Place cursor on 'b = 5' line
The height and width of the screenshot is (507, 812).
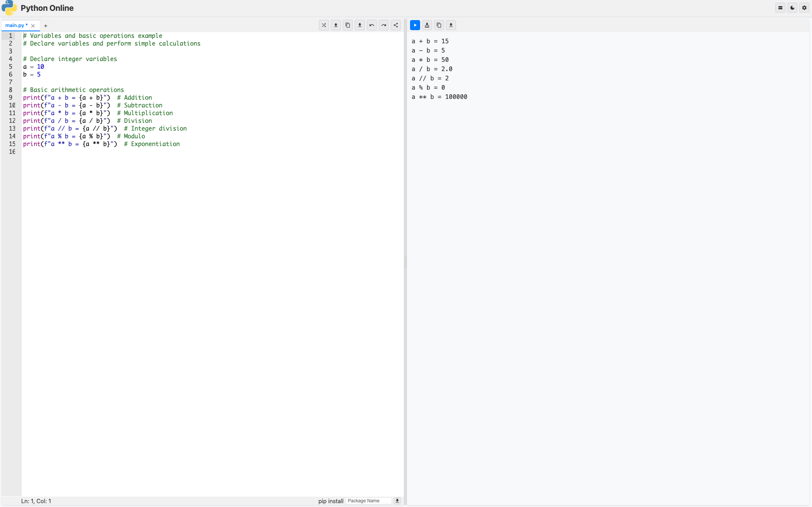(x=32, y=75)
